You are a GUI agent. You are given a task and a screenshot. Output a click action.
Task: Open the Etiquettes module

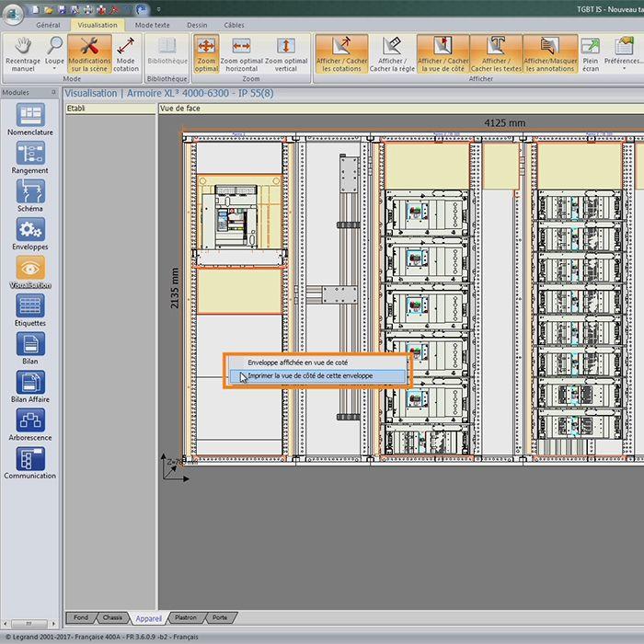coord(30,310)
